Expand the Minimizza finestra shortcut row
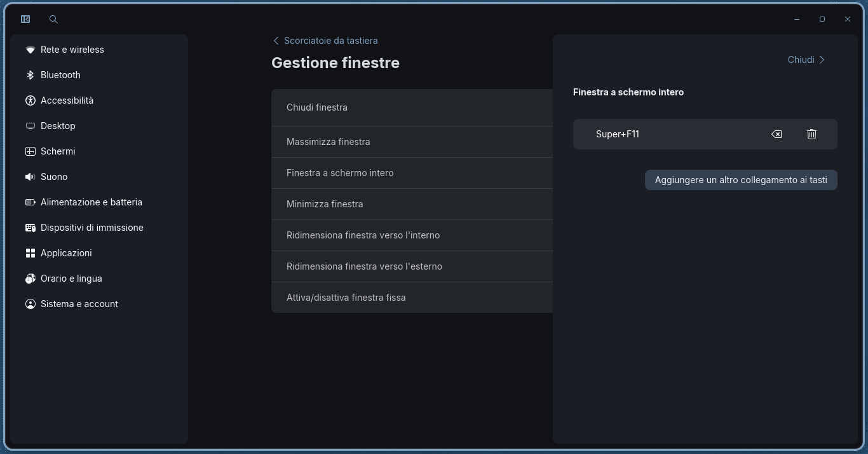 pos(412,204)
